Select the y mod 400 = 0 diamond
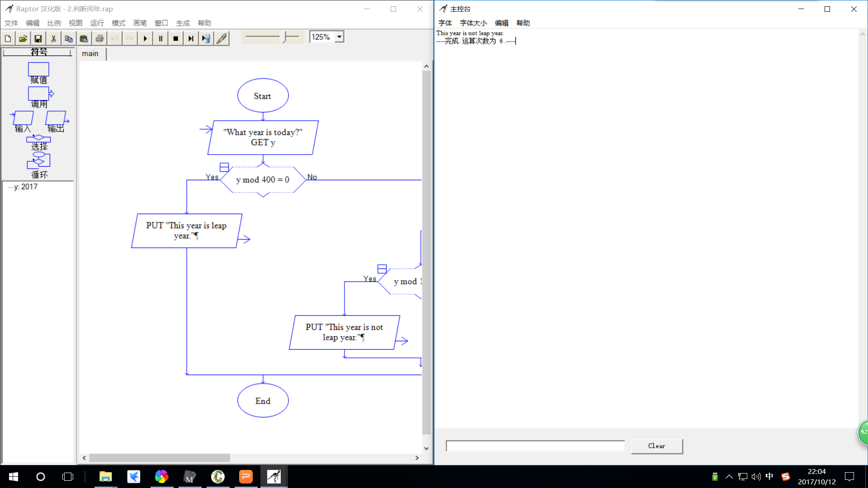Viewport: 868px width, 488px height. pyautogui.click(x=263, y=180)
